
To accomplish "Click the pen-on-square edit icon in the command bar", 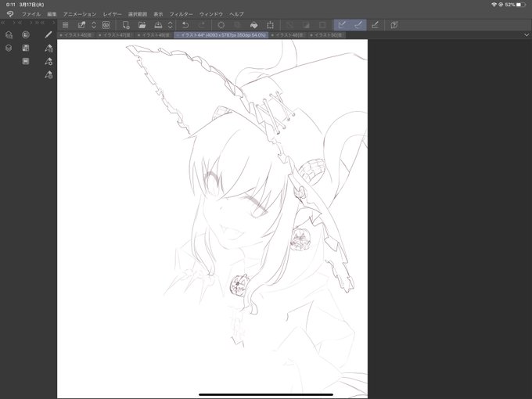I will tap(81, 25).
